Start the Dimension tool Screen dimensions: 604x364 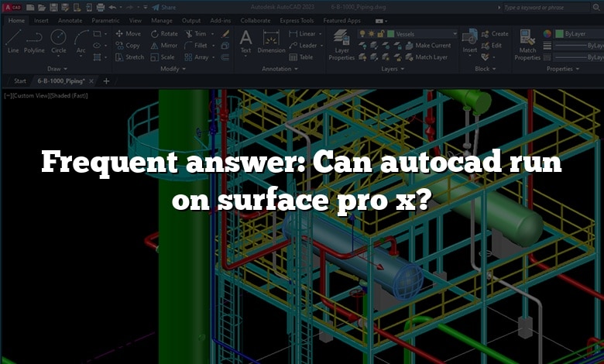tap(271, 42)
